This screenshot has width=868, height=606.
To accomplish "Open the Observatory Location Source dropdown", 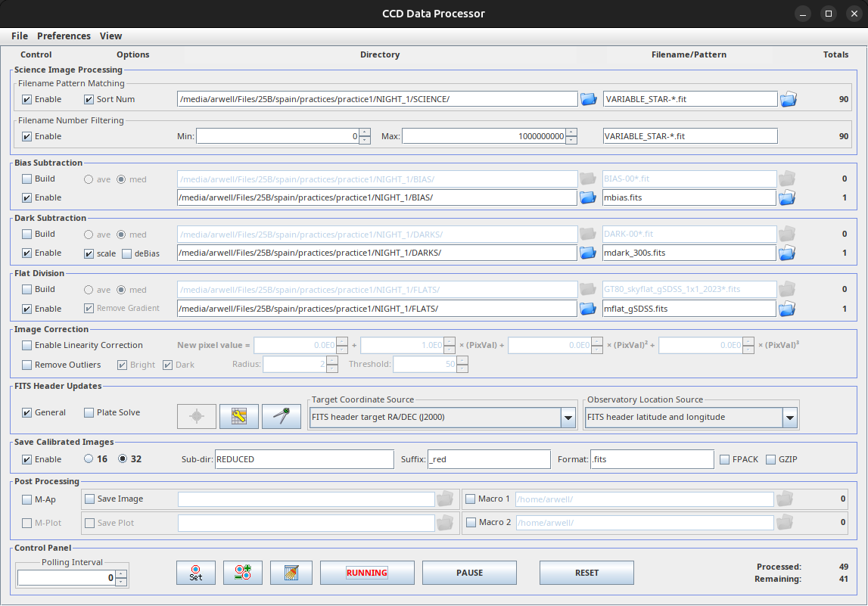I will 789,417.
